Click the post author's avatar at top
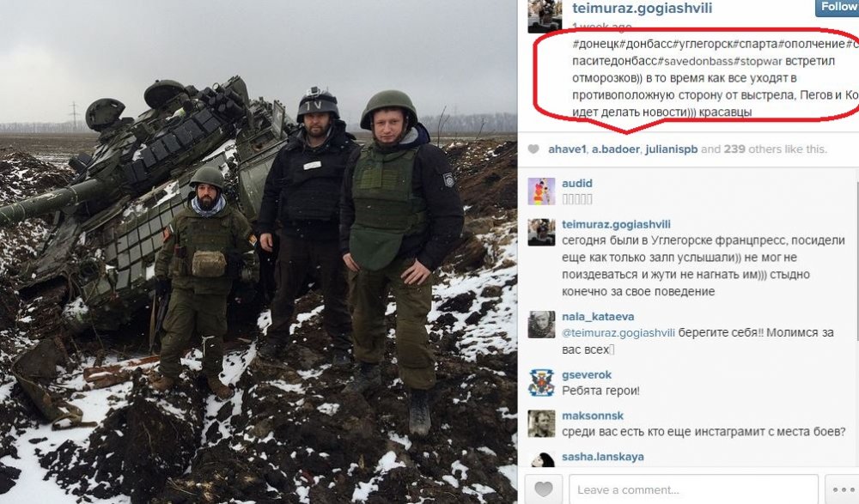Screen dimensions: 859x504 545,16
